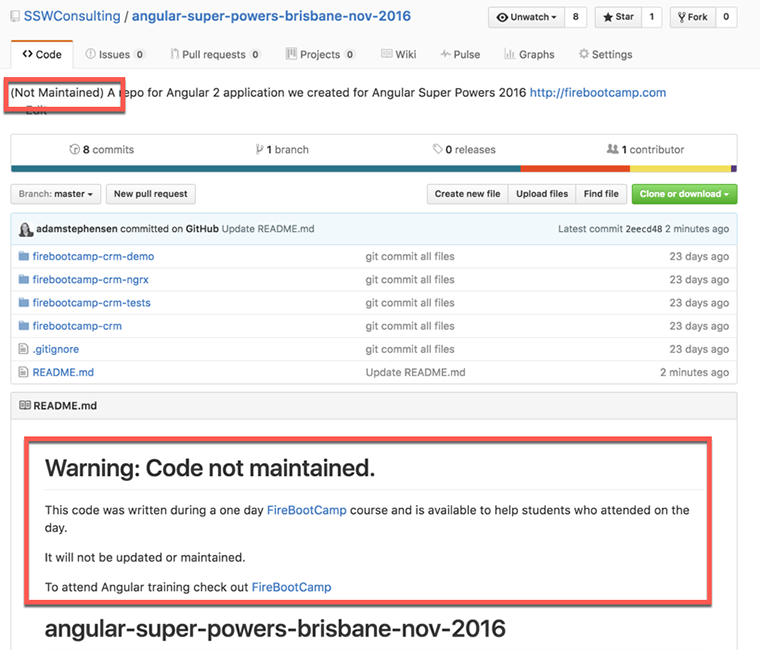Open the Pull requests tab
Screen dimensions: 760x650
pos(214,55)
